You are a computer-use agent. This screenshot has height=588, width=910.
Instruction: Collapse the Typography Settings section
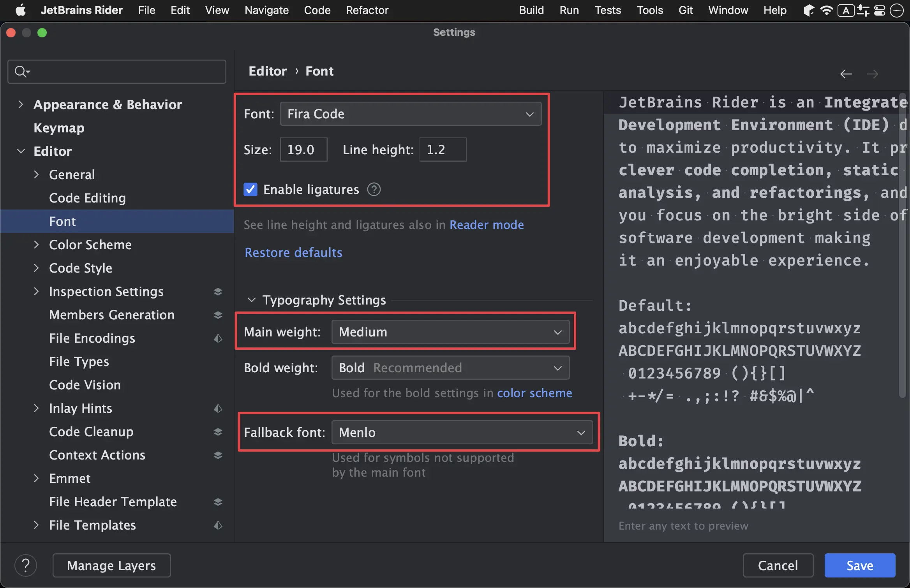(252, 300)
